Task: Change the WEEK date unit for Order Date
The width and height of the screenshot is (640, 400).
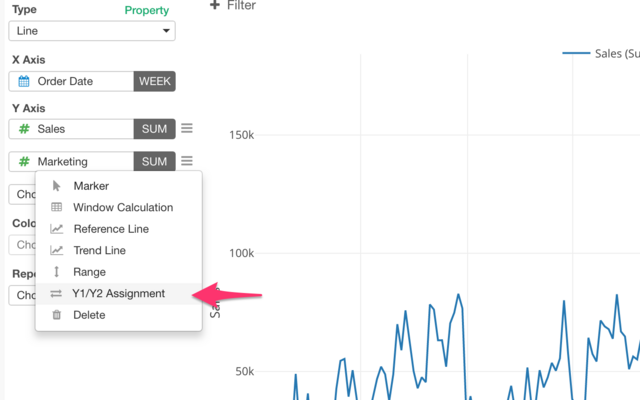Action: (x=154, y=81)
